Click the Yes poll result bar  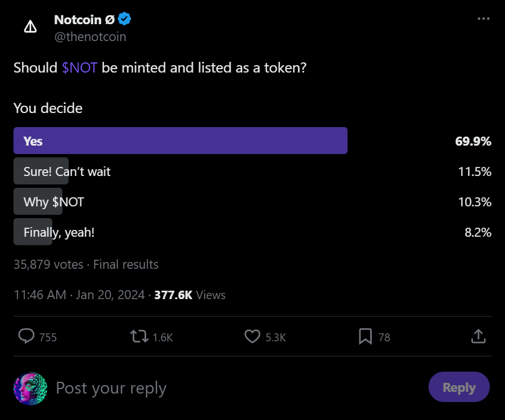pos(180,141)
